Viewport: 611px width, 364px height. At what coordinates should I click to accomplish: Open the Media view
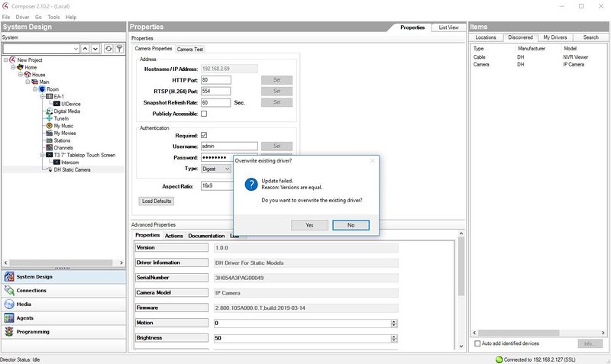(x=63, y=304)
